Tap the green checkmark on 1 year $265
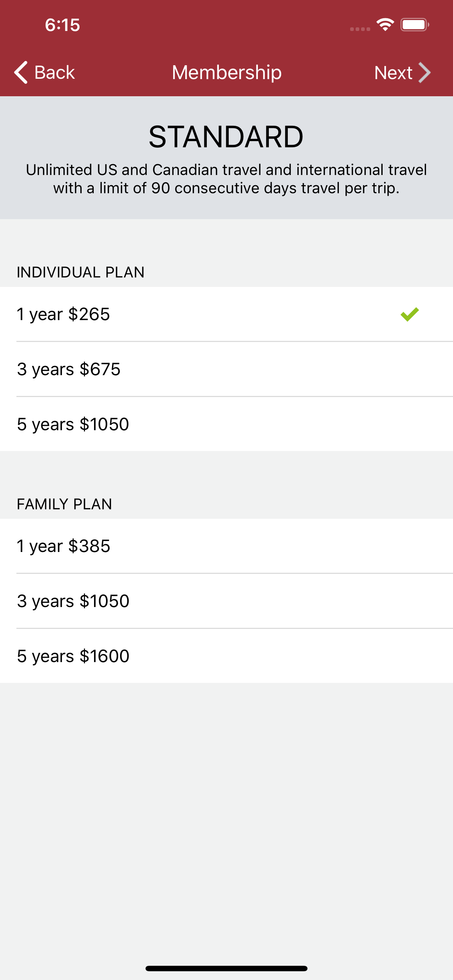The image size is (453, 980). click(410, 314)
